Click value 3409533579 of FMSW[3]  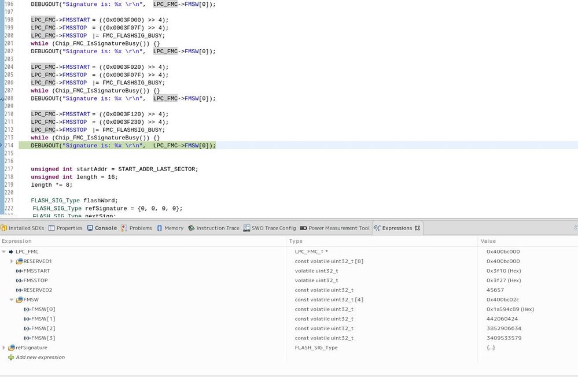[504, 338]
